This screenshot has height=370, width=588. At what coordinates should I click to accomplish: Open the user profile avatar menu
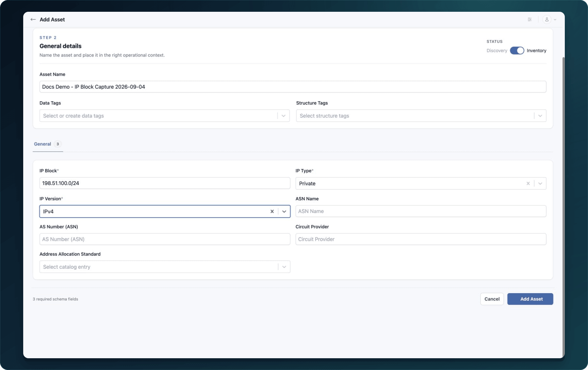(547, 20)
